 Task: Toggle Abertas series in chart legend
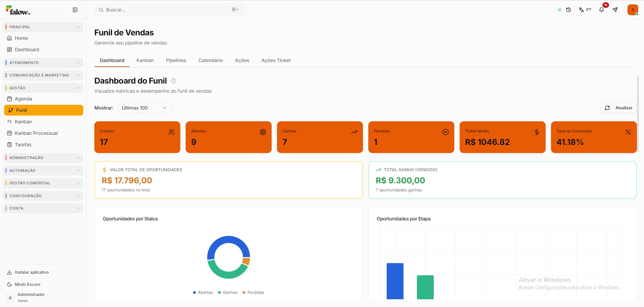click(203, 293)
